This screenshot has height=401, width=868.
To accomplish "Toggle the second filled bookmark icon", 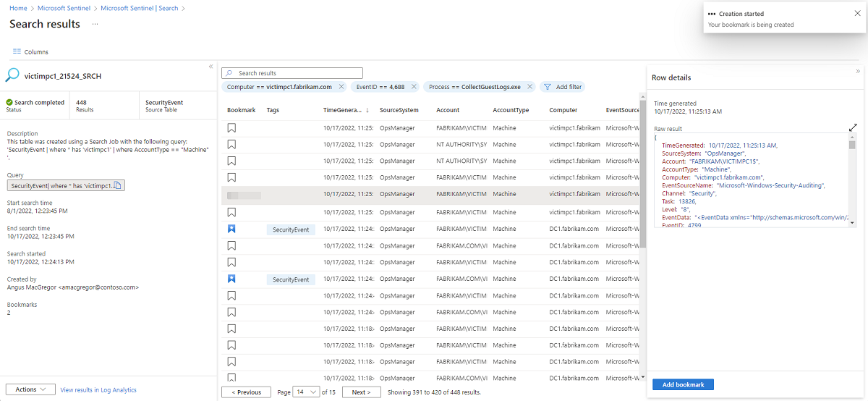I will pos(231,279).
